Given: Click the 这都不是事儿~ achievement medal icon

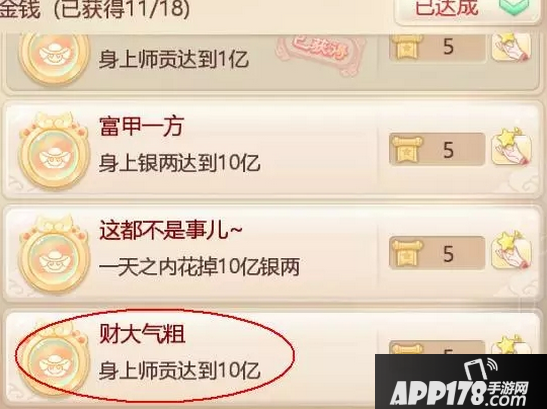Looking at the screenshot, I should point(53,255).
